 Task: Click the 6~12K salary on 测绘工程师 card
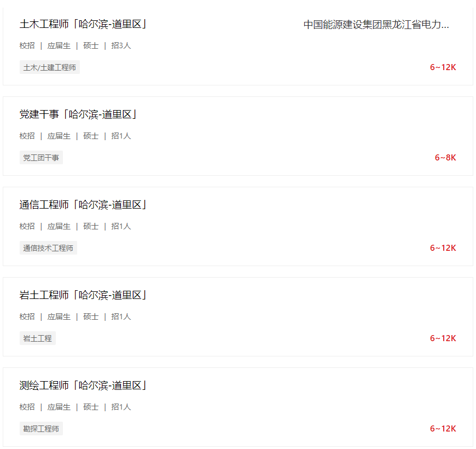point(443,429)
